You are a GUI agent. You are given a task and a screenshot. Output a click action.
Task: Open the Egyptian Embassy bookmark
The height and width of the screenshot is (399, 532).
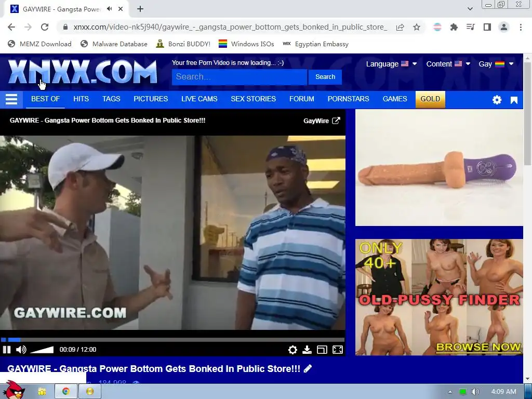pos(315,44)
